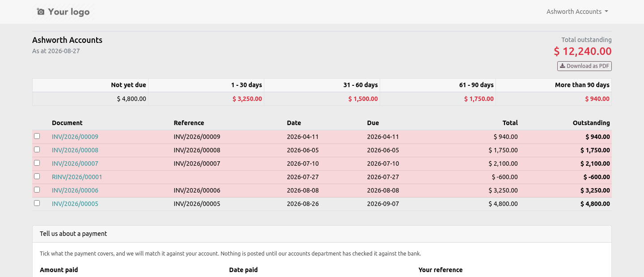Tick the checkbox for INV/2026/00006
The width and height of the screenshot is (644, 277).
point(37,190)
